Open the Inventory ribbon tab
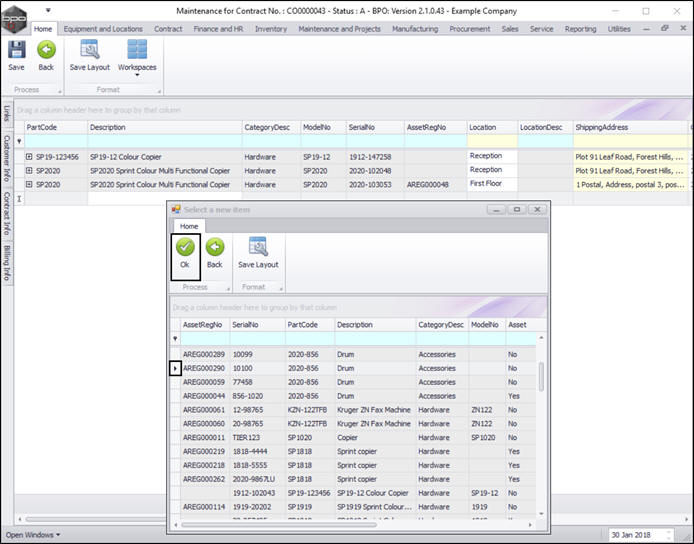 pyautogui.click(x=270, y=29)
